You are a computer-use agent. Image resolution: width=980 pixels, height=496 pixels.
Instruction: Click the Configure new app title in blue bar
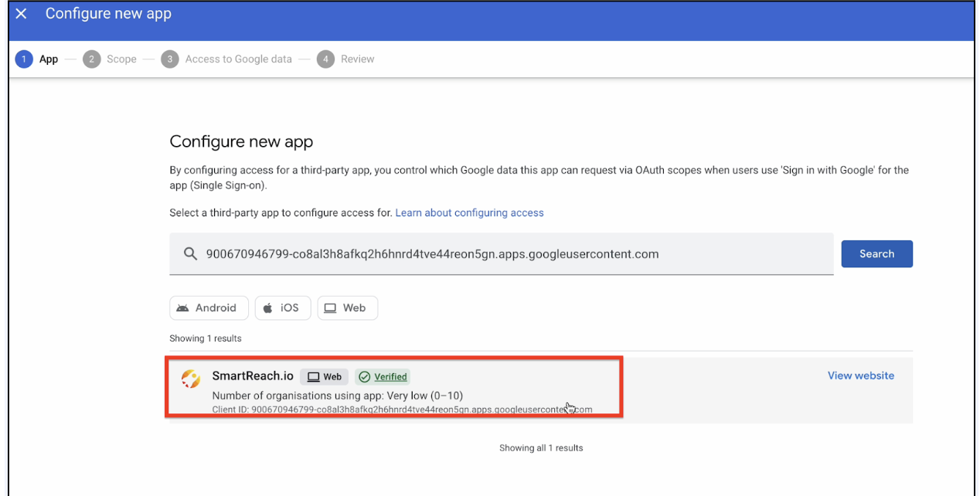pyautogui.click(x=108, y=14)
